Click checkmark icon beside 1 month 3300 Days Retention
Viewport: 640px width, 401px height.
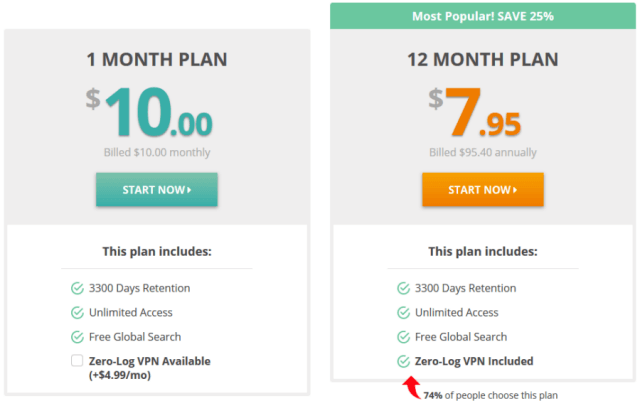coord(77,288)
